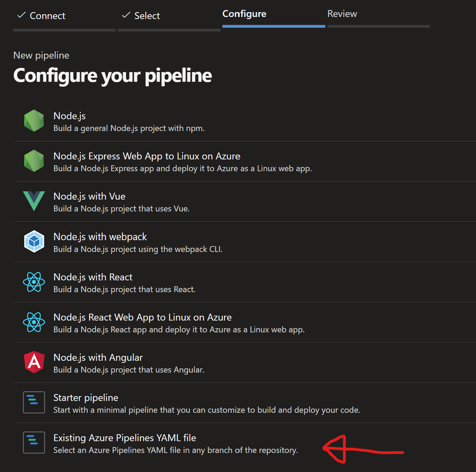The image size is (476, 472).
Task: Click the React Web App to Linux icon
Action: [34, 322]
